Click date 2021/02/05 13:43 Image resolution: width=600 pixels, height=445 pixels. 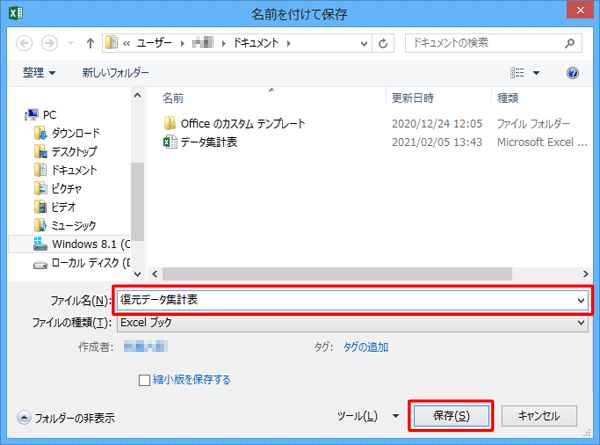pos(437,142)
